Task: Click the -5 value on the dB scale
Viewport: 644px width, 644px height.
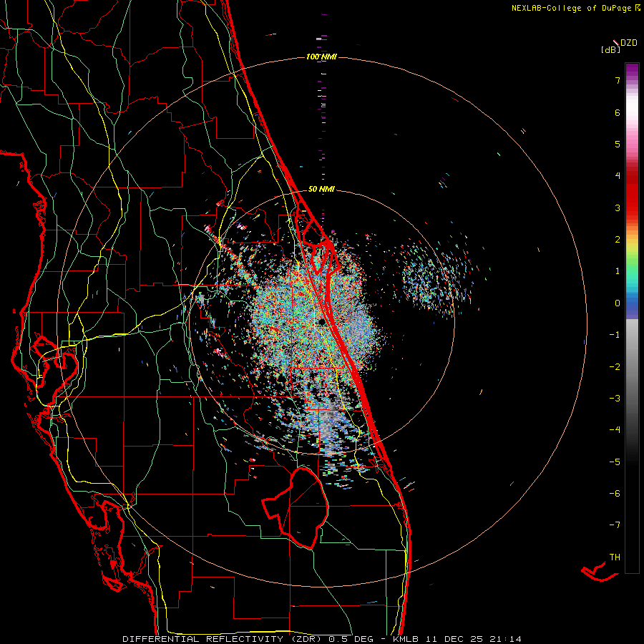Action: (x=615, y=462)
